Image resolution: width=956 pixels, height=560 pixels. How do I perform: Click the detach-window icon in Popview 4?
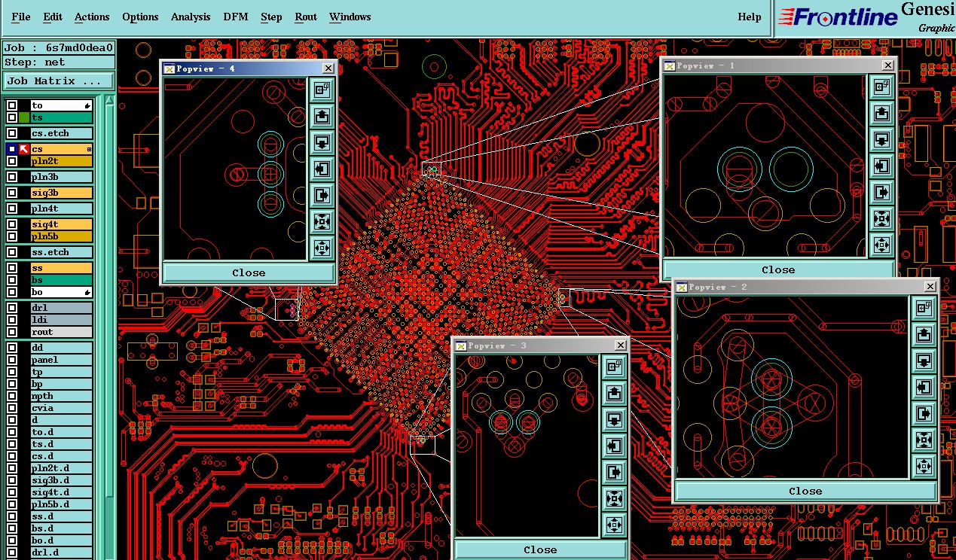[322, 90]
